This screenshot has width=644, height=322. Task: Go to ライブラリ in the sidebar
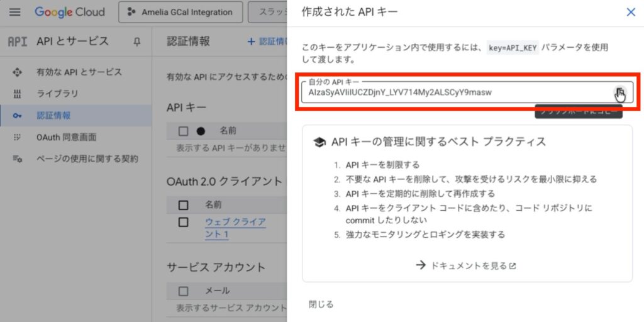[x=57, y=94]
